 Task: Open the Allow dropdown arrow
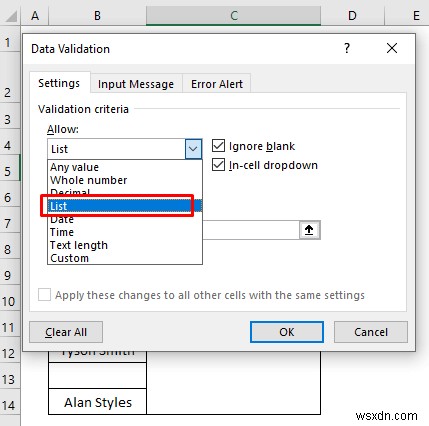tap(193, 149)
